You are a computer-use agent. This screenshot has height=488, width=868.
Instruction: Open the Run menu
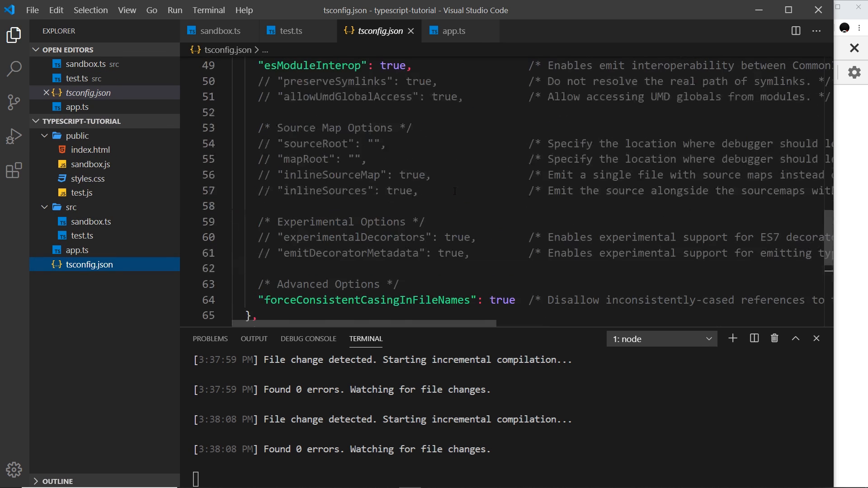(175, 10)
